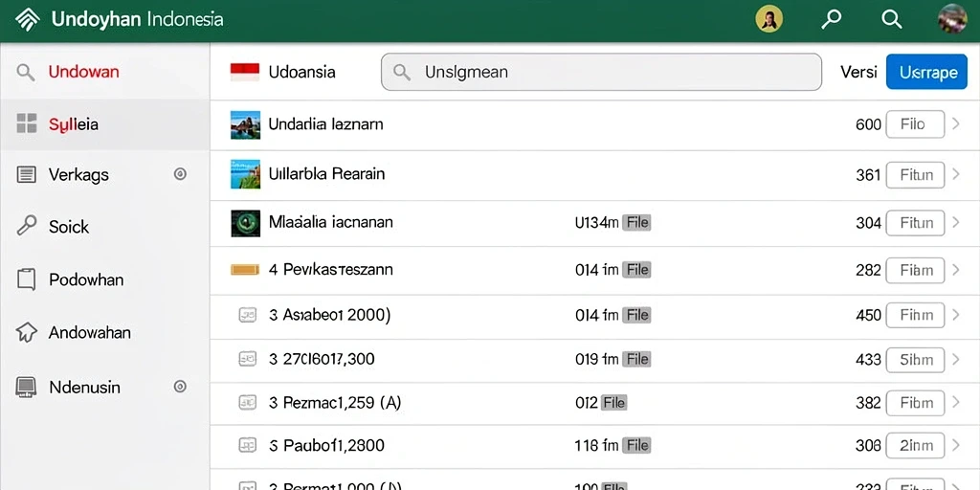Click the Undoyhan Indonesia logo icon
Image resolution: width=980 pixels, height=490 pixels.
click(x=26, y=19)
